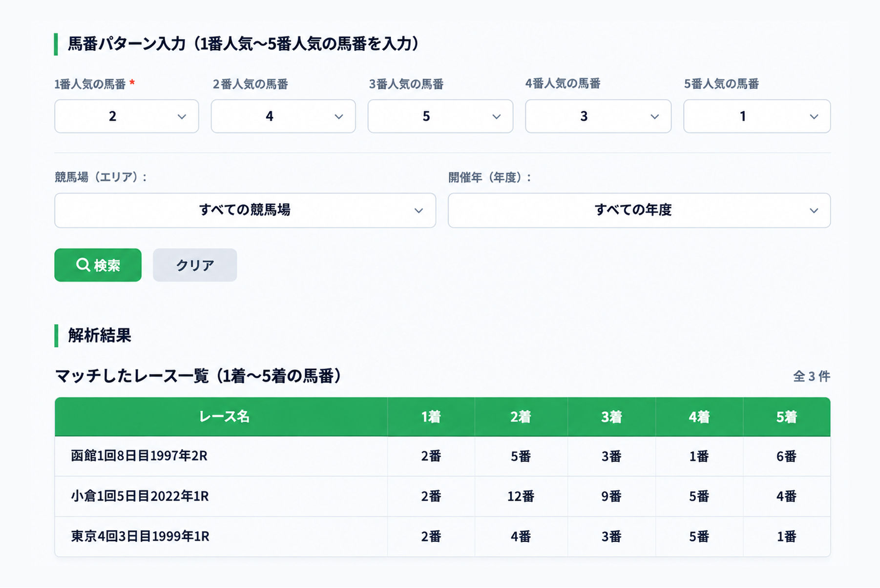
Task: Click the マッチしたレース一覧 heading
Action: [198, 376]
